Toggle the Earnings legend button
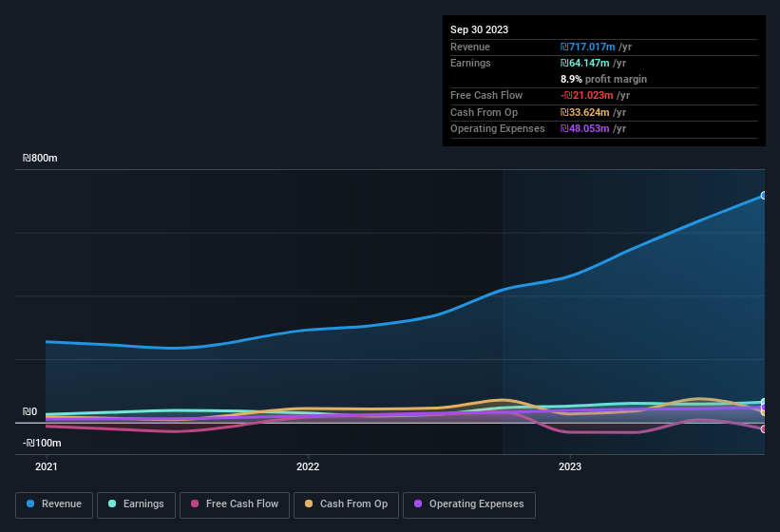 136,505
